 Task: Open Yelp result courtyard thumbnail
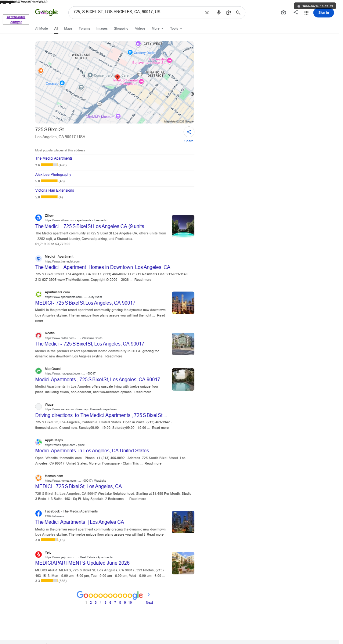pyautogui.click(x=183, y=563)
